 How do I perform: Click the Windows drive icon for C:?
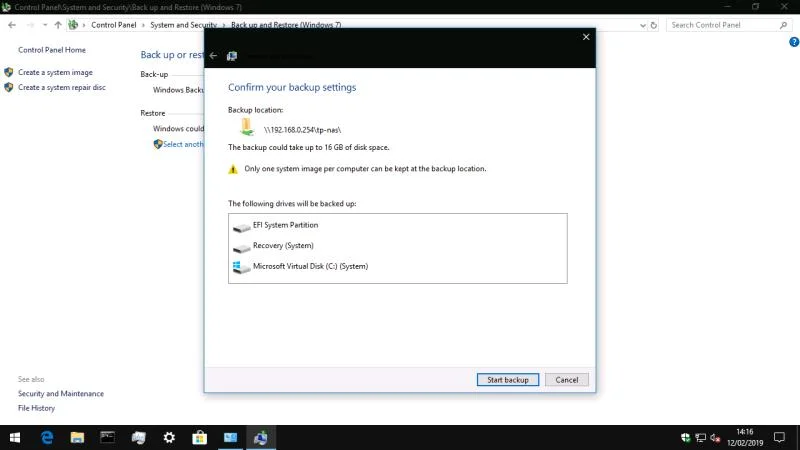coord(241,267)
